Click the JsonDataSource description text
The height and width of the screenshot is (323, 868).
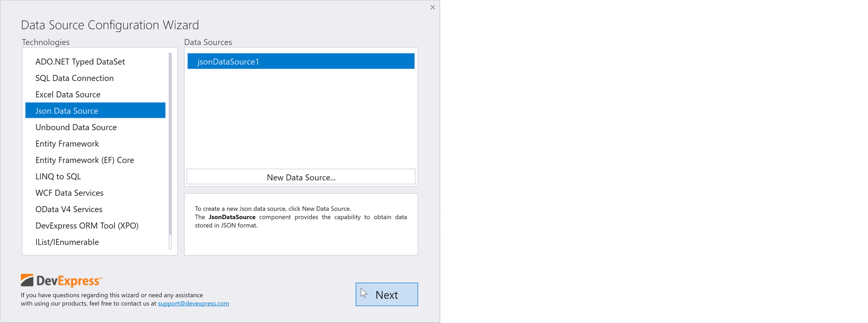[301, 217]
